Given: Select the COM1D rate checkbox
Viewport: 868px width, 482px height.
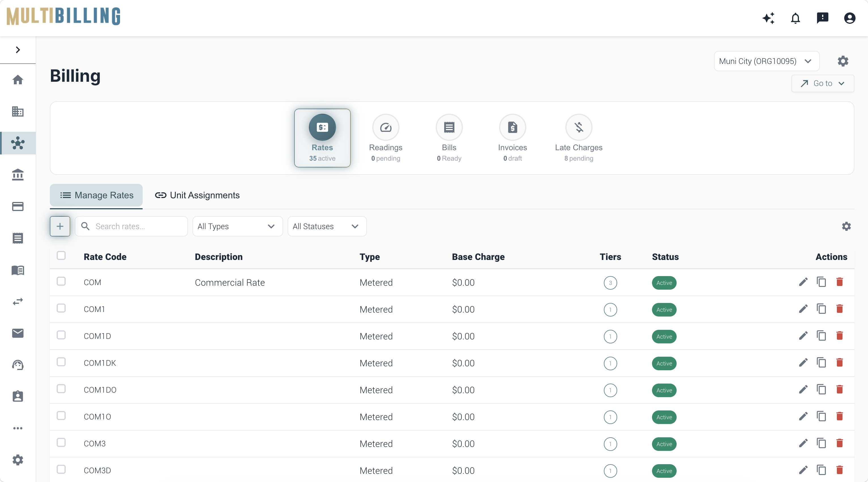Looking at the screenshot, I should (61, 335).
